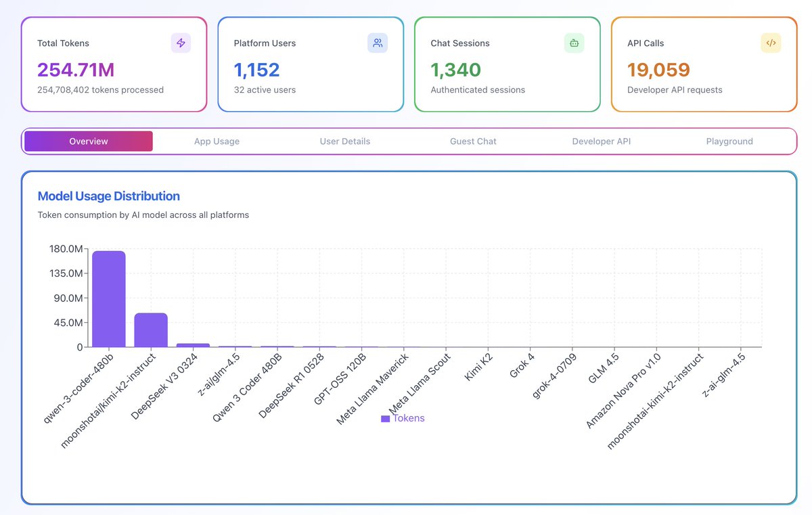Click the Total Tokens stat card
The width and height of the screenshot is (812, 515).
(x=114, y=64)
